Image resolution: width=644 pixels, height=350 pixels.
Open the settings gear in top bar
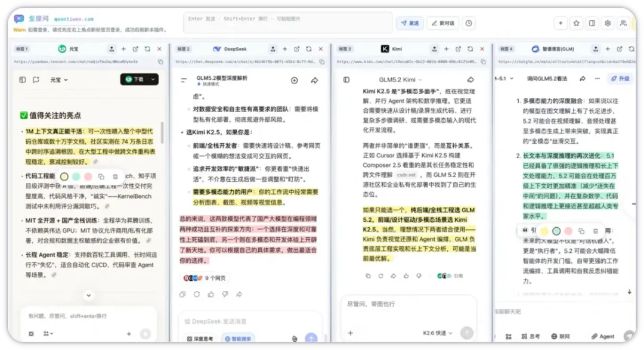click(608, 23)
